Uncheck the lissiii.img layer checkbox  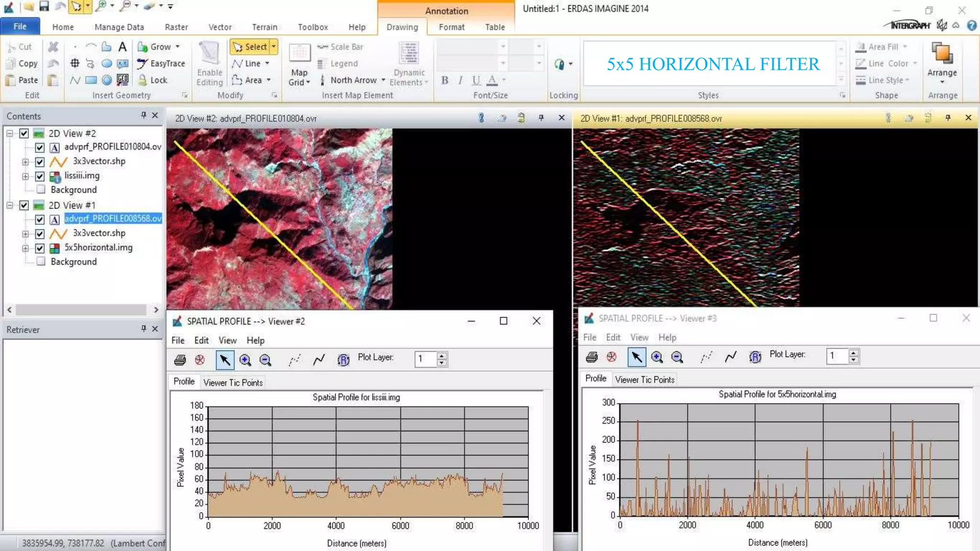[x=40, y=176]
